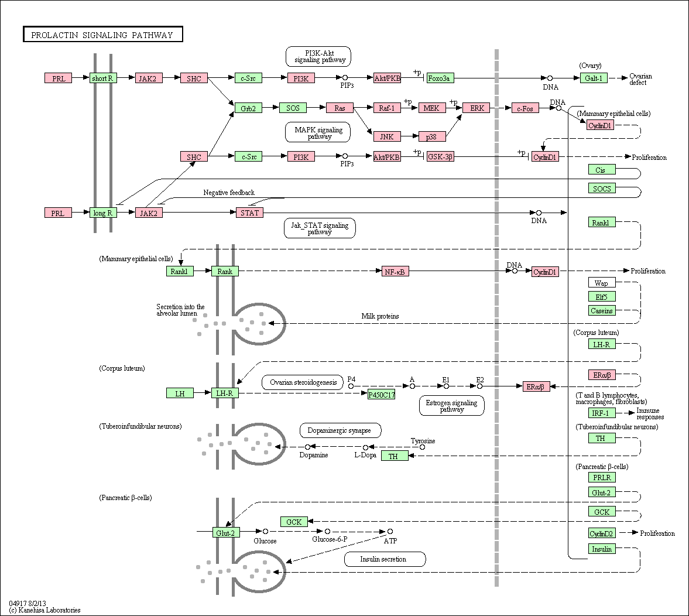Select the c-Fos gene node
Viewport: 689px width, 616px height.
pyautogui.click(x=525, y=108)
